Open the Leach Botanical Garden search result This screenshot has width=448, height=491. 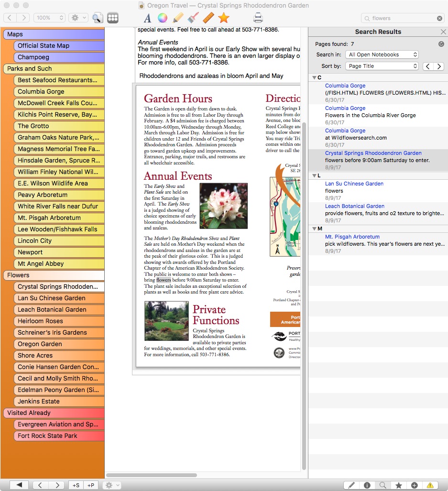point(378,213)
